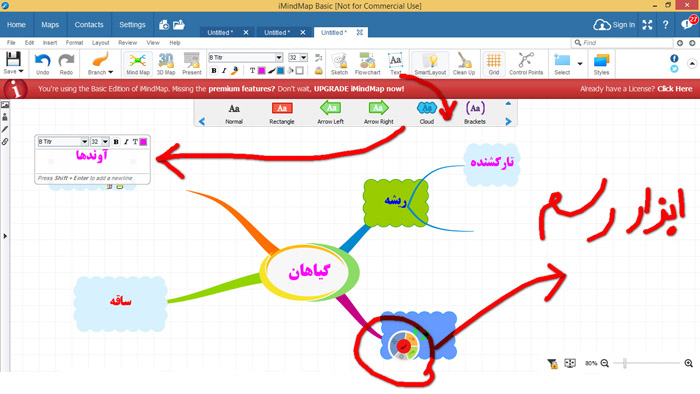Viewport: 700px width, 394px height.
Task: Click the new map icon
Action: (x=164, y=25)
